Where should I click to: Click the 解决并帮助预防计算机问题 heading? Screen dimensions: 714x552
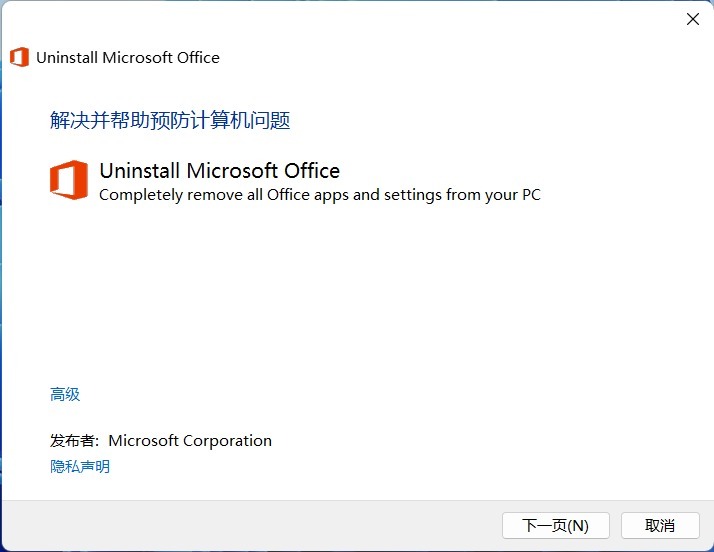click(x=170, y=121)
